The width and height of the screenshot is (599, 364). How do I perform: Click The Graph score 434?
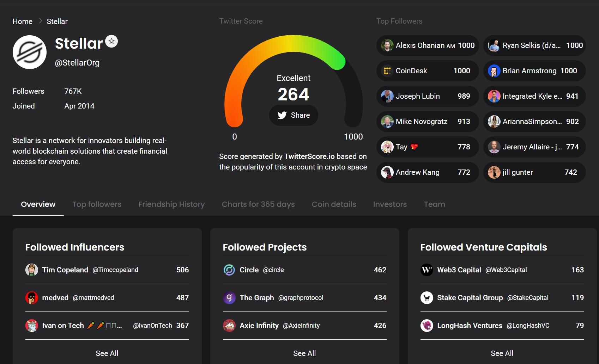tap(380, 298)
